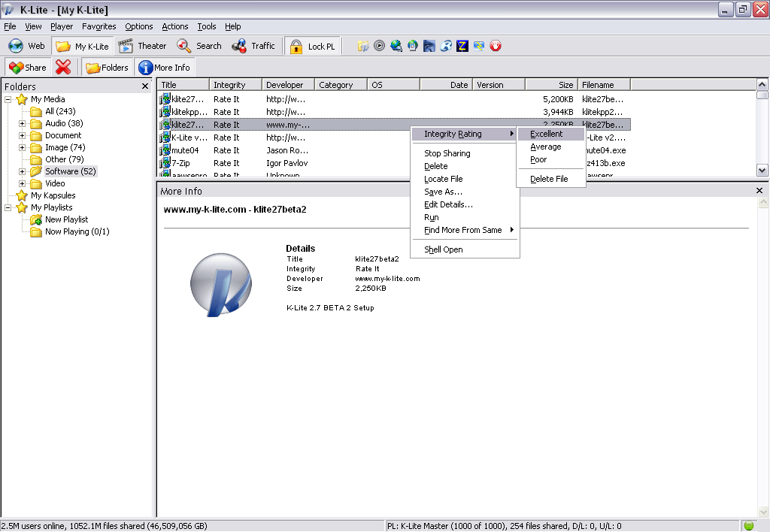Click the Traffic toolbar button

[x=253, y=46]
